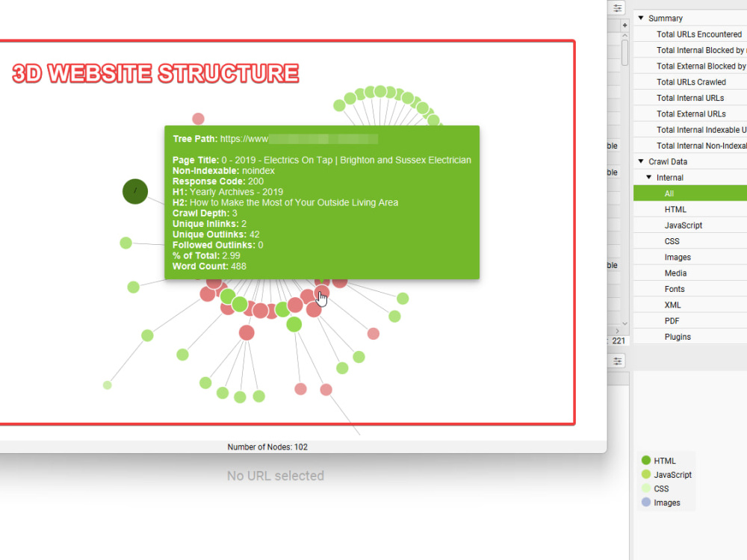
Task: Select the All filter under Internal
Action: [689, 193]
